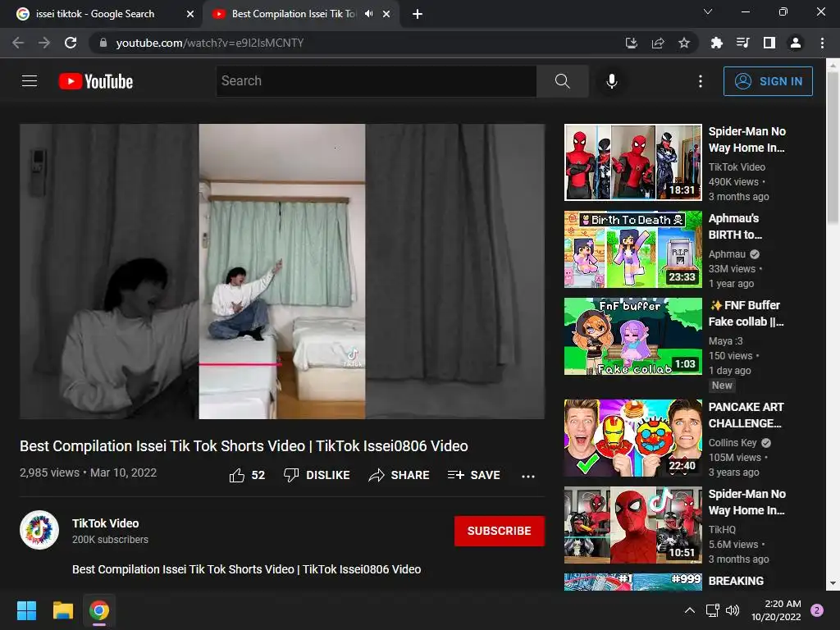Go back with the browser back arrow
This screenshot has width=840, height=630.
coord(18,43)
